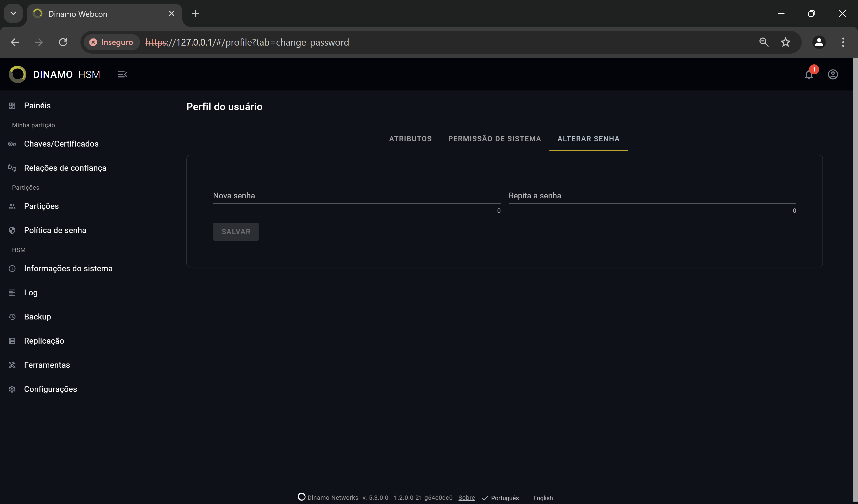Click the Ferramentas tools icon
The height and width of the screenshot is (504, 858).
(x=12, y=365)
